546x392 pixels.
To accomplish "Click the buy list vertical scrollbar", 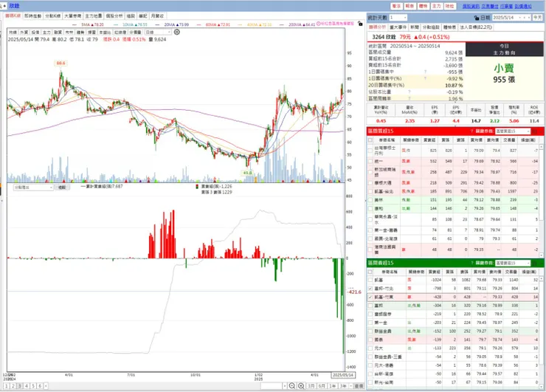I will pos(542,200).
